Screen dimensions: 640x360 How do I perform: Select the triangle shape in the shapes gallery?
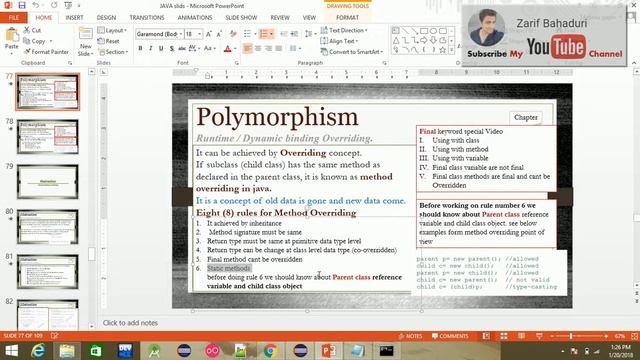coord(396,40)
